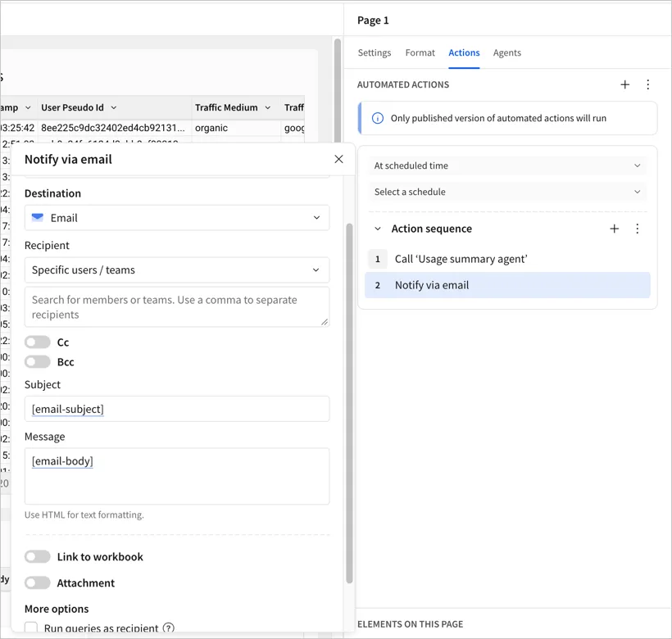Select the Actions tab
Screen dimensions: 672x639
[x=464, y=52]
